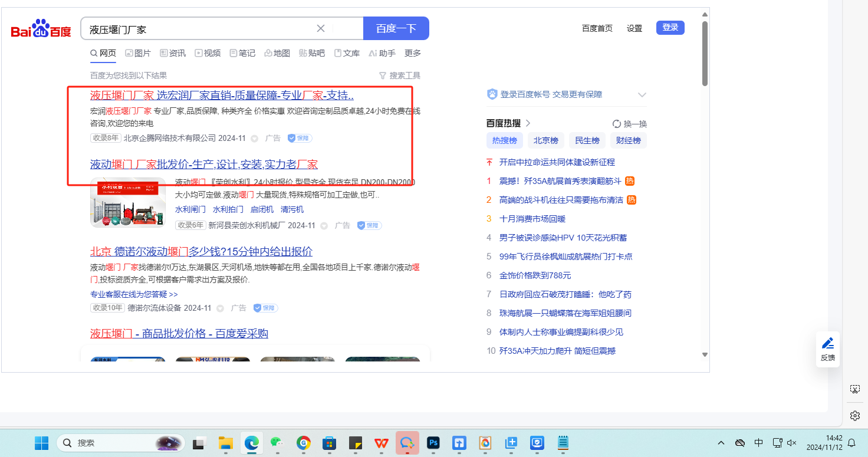
Task: Expand the 百度热搜 arrow
Action: pyautogui.click(x=528, y=123)
